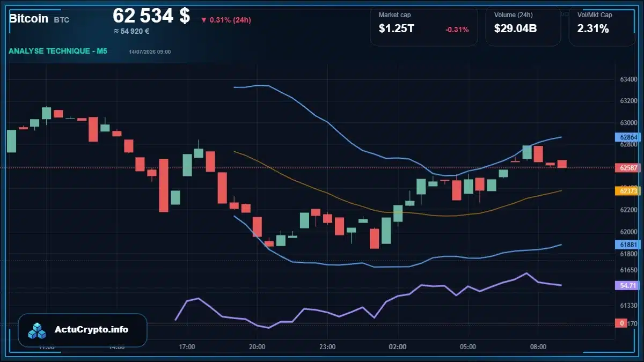644x362 pixels.
Task: Click the 63400 price axis label
Action: coord(628,79)
